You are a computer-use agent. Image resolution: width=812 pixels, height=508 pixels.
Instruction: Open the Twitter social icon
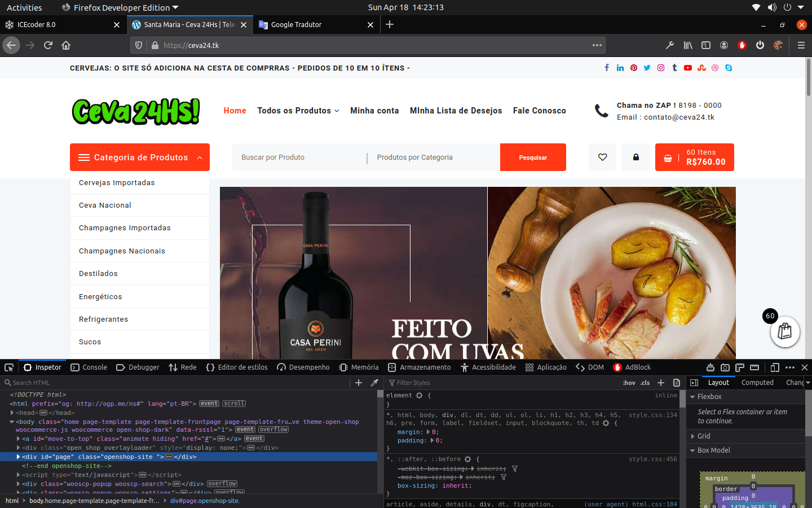(647, 68)
